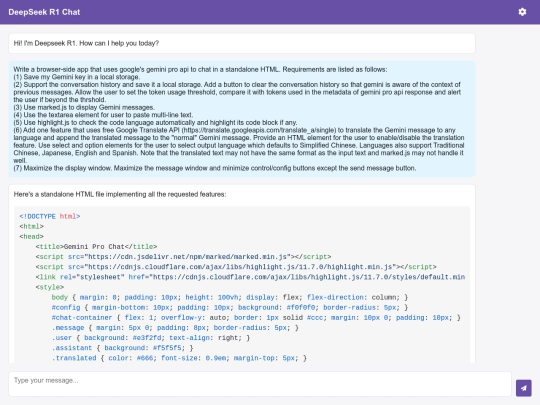Image resolution: width=540 pixels, height=405 pixels.
Task: Click the '.assistant { background: #f5f5f5' line
Action: click(123, 348)
